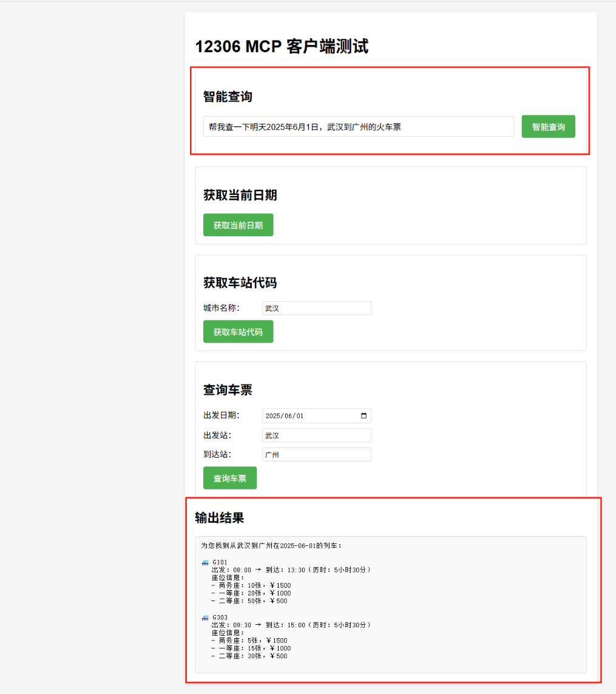The height and width of the screenshot is (694, 616).
Task: Focus the 城市名称 input field
Action: click(316, 308)
